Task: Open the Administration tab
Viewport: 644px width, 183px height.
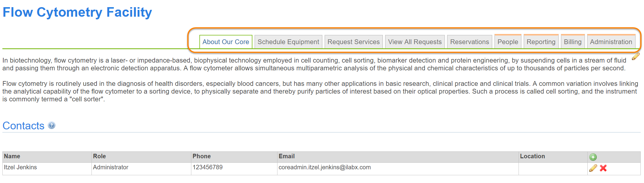Action: click(x=611, y=42)
